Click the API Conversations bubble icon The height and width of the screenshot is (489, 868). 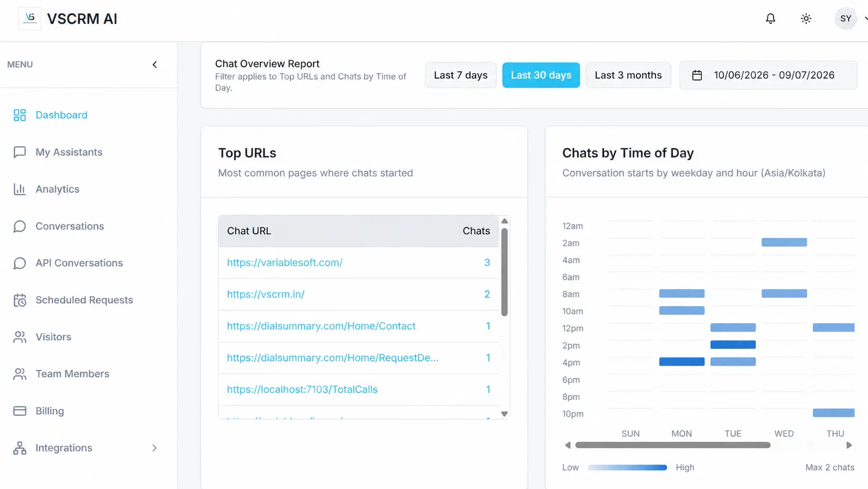20,263
